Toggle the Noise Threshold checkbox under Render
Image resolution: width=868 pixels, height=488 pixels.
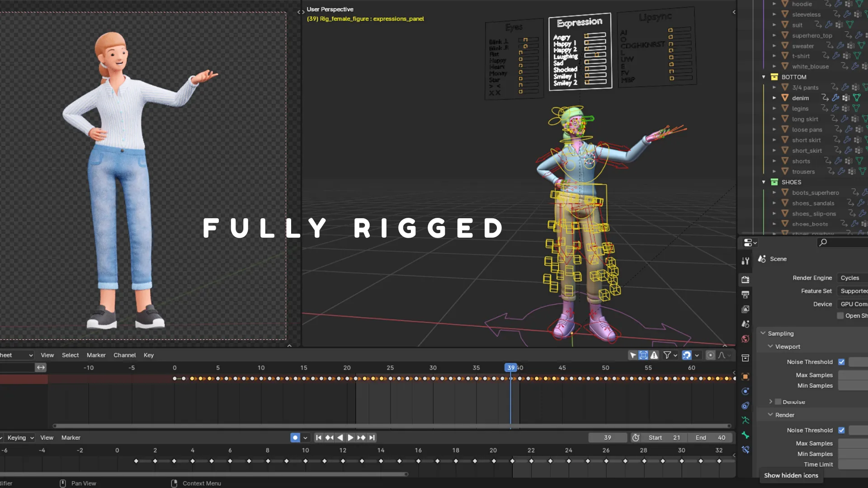tap(842, 430)
